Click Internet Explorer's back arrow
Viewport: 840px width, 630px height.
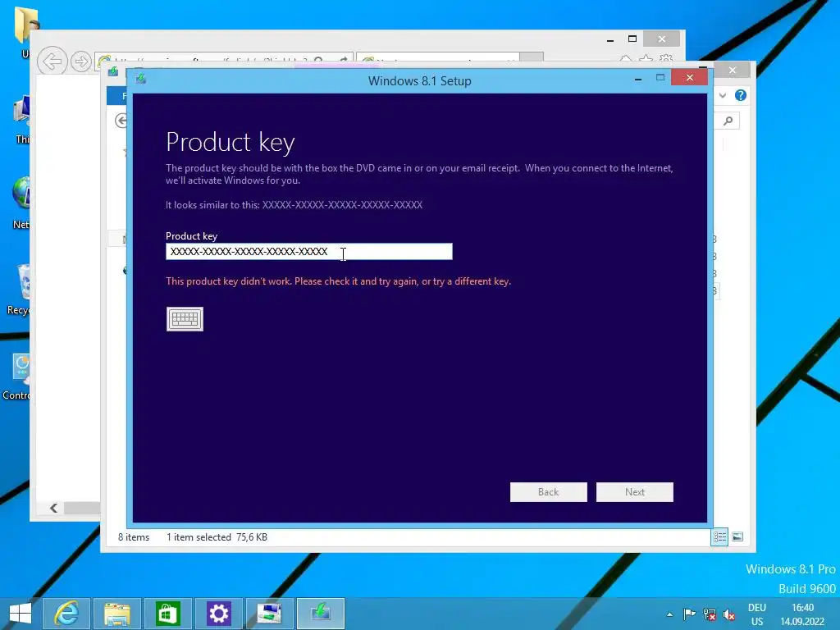click(52, 61)
